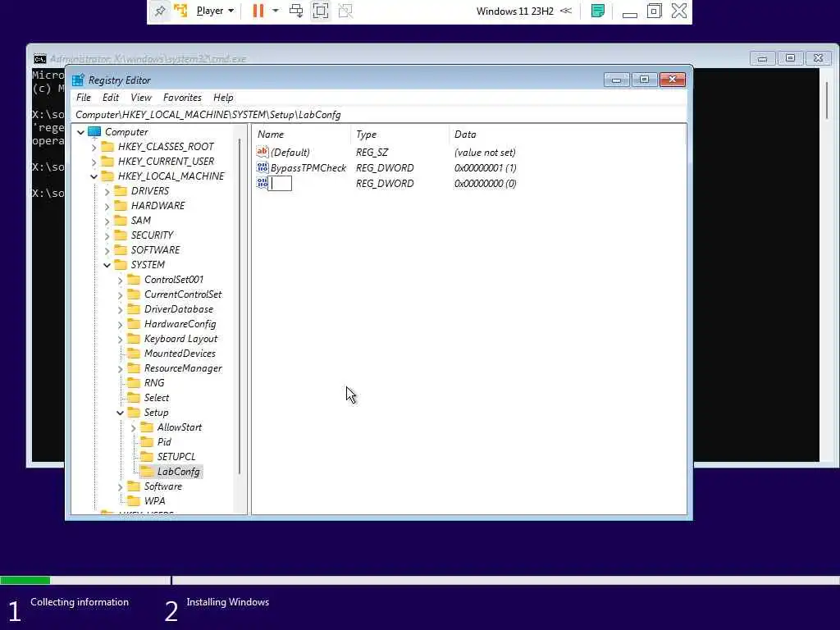Image resolution: width=840 pixels, height=630 pixels.
Task: Collapse the Setup key
Action: 120,413
